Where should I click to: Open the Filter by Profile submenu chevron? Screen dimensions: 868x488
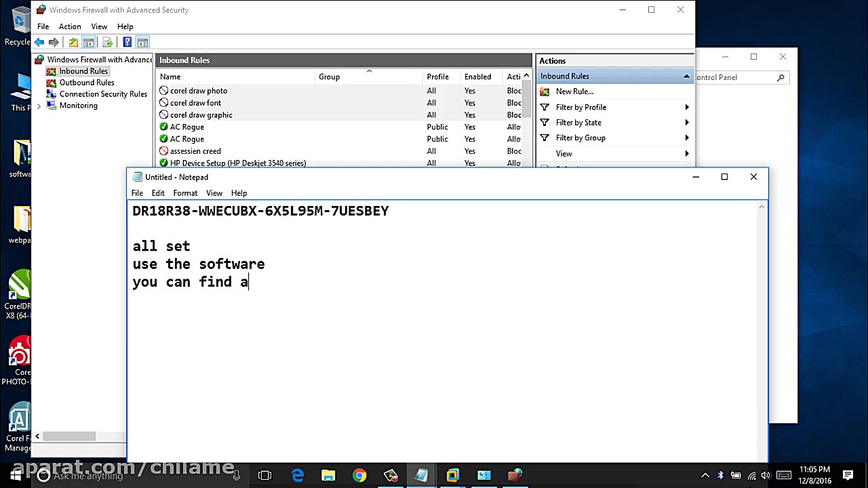pos(686,107)
